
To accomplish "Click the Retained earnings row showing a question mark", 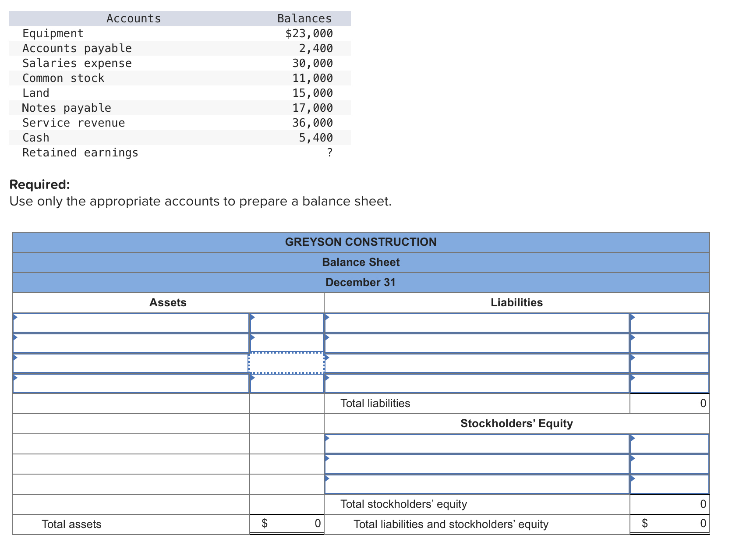I will point(80,152).
